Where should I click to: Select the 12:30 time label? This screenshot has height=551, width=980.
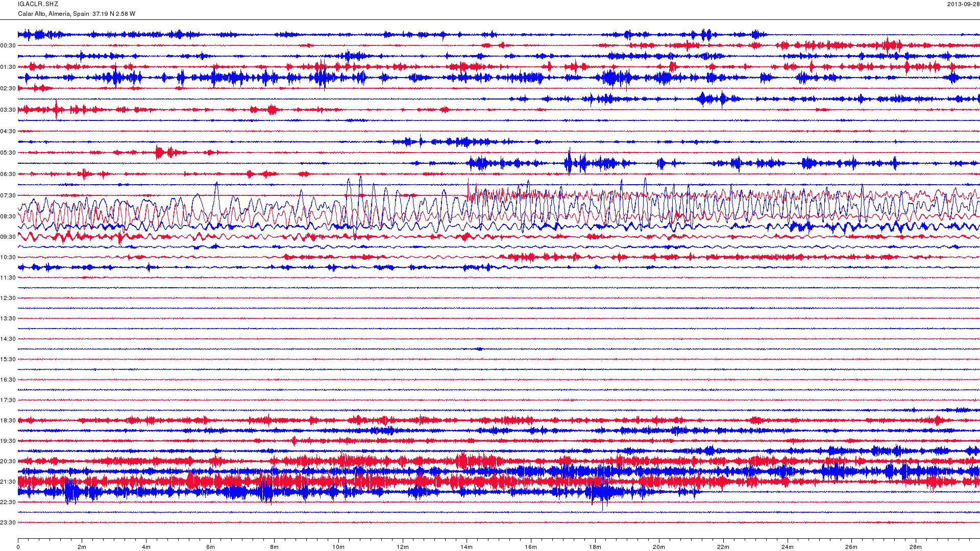[x=8, y=298]
